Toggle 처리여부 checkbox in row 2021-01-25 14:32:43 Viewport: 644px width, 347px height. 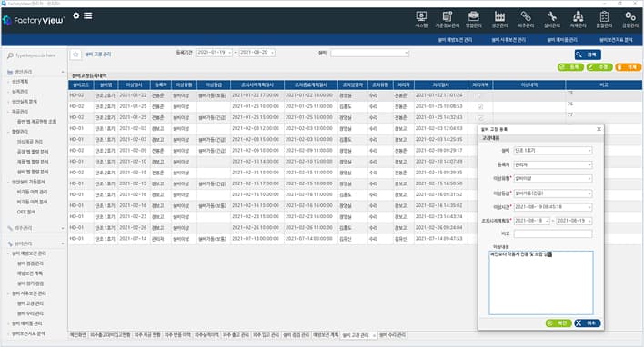pos(480,118)
